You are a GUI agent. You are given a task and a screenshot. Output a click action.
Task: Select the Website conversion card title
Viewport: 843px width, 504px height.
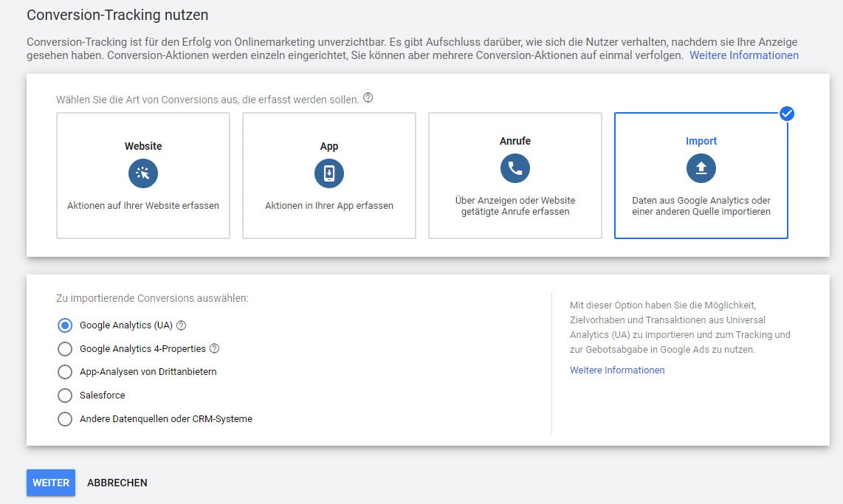[143, 146]
